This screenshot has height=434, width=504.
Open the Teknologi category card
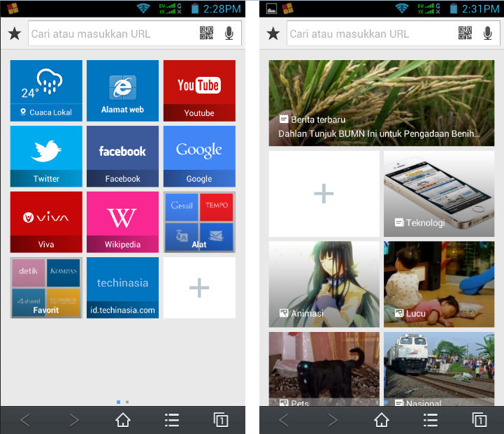point(439,194)
